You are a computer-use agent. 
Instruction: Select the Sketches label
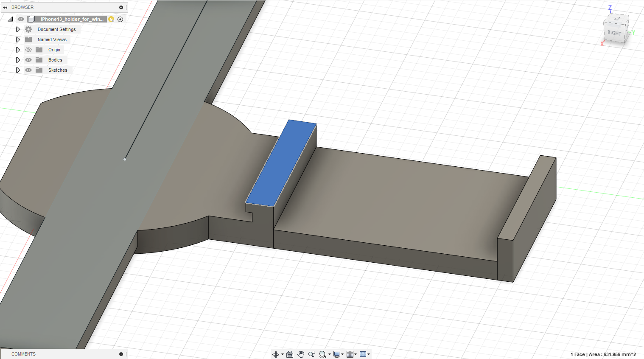(x=58, y=70)
